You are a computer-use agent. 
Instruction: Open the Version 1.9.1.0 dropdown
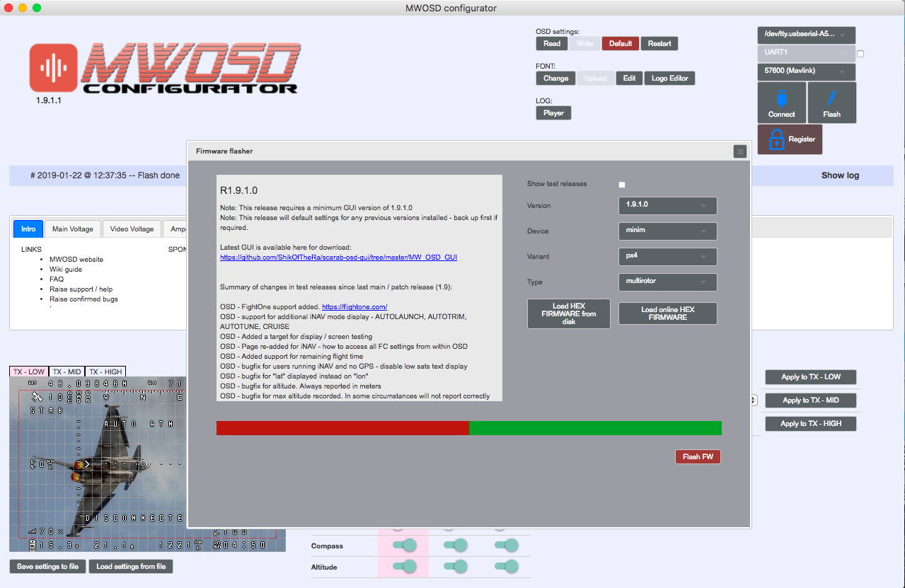pos(667,205)
